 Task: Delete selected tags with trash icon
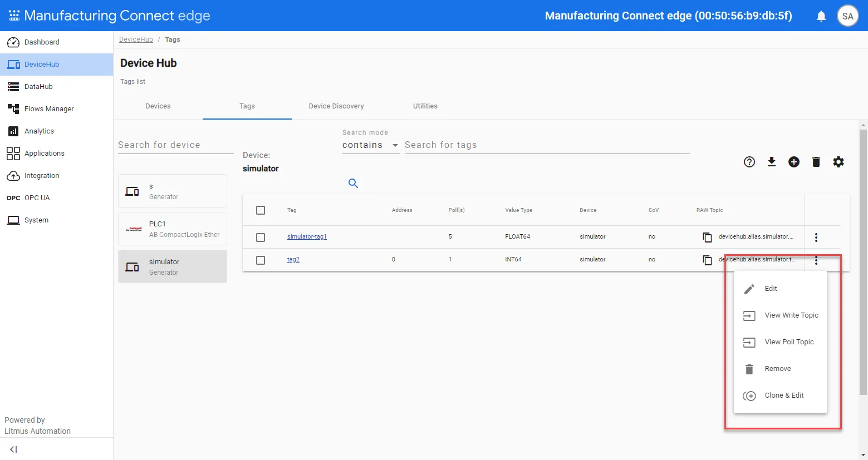(816, 162)
